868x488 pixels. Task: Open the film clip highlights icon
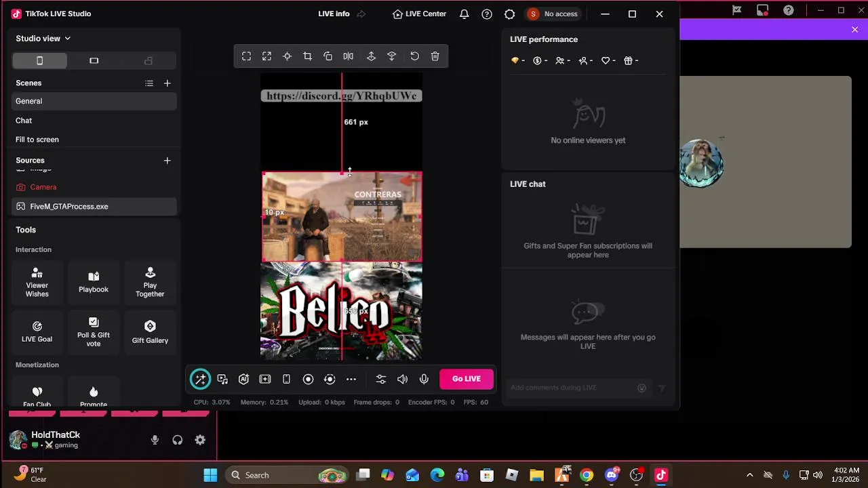[x=265, y=379]
